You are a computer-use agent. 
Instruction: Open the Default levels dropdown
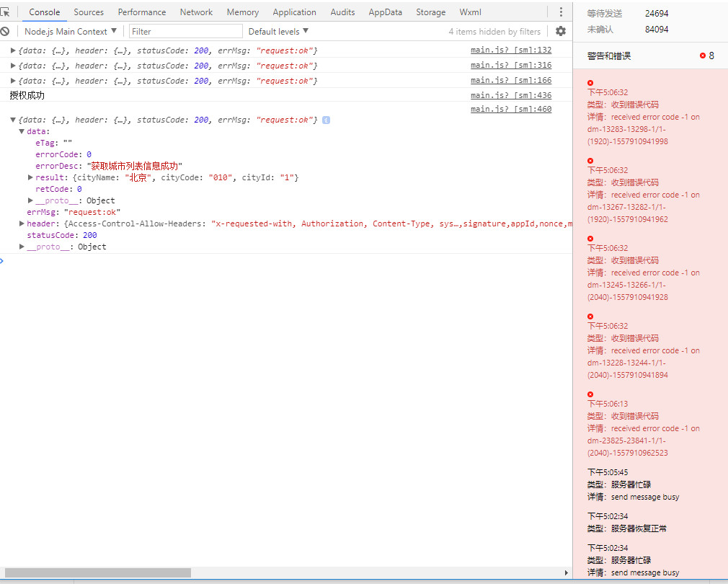click(278, 31)
